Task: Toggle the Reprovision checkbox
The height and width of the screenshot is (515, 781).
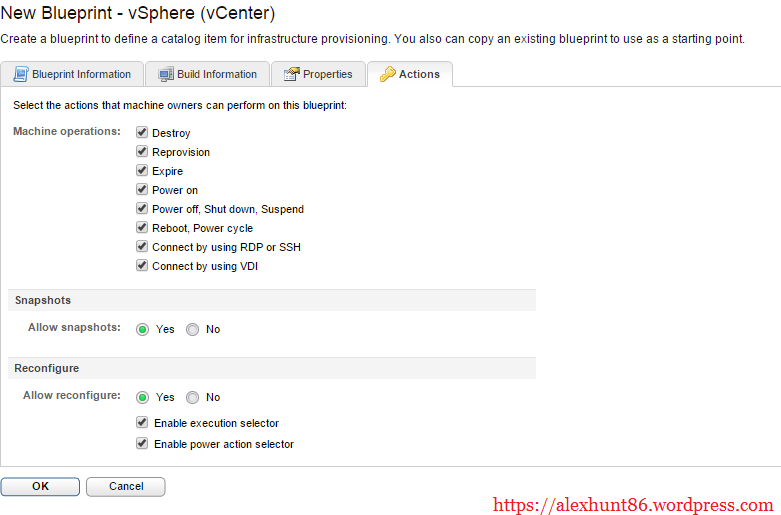Action: [142, 152]
